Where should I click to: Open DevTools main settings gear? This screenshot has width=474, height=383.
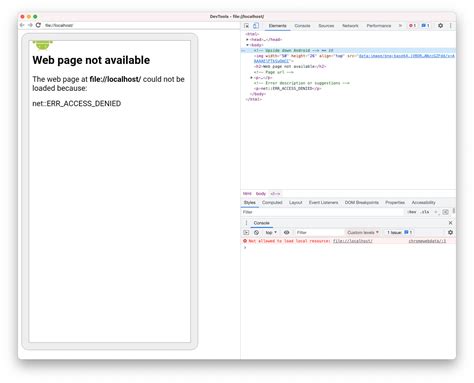point(440,25)
